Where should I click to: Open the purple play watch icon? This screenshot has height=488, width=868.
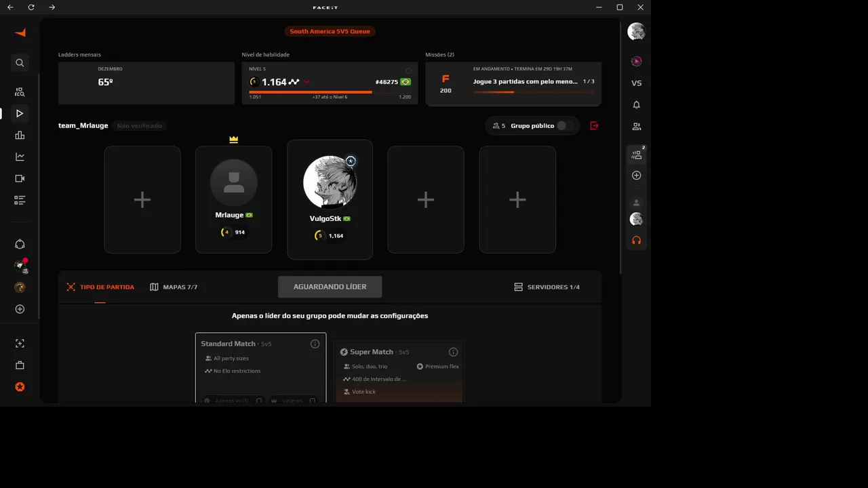[x=636, y=61]
